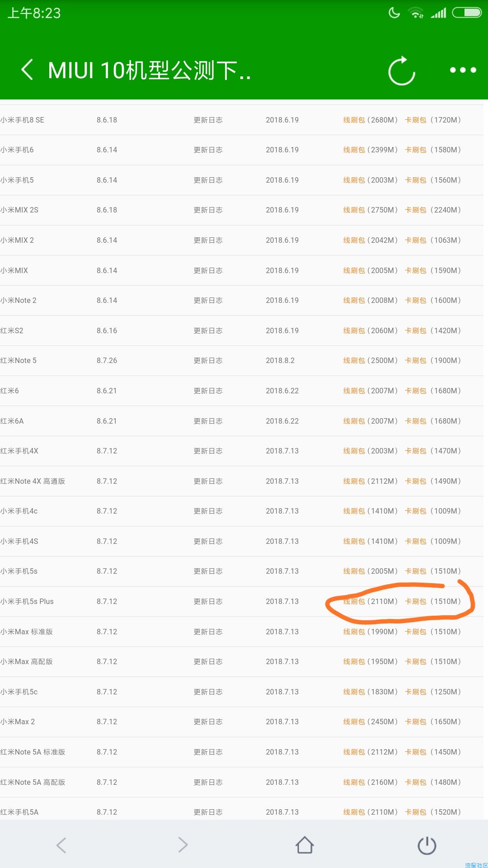The height and width of the screenshot is (868, 488).
Task: Open 线刷包 for 红米Note 5A 标准版
Action: 354,752
